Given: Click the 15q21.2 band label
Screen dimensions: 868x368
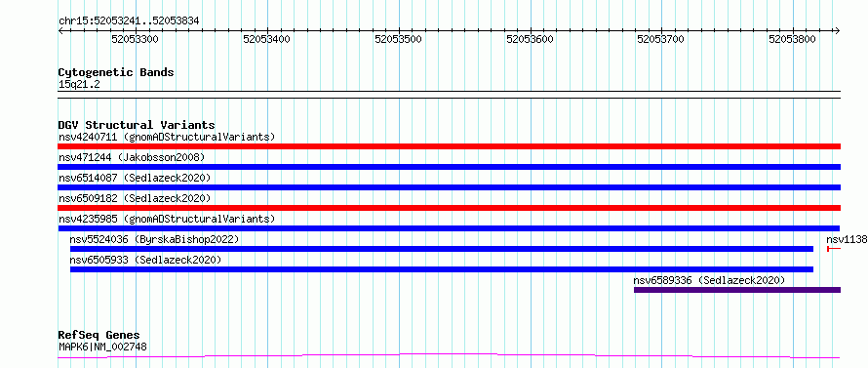Looking at the screenshot, I should click(79, 84).
